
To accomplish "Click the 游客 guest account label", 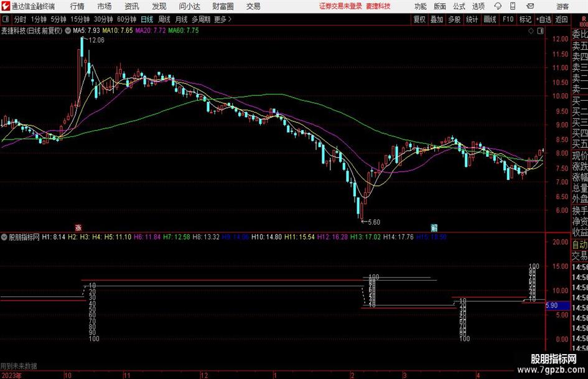I will [x=562, y=7].
